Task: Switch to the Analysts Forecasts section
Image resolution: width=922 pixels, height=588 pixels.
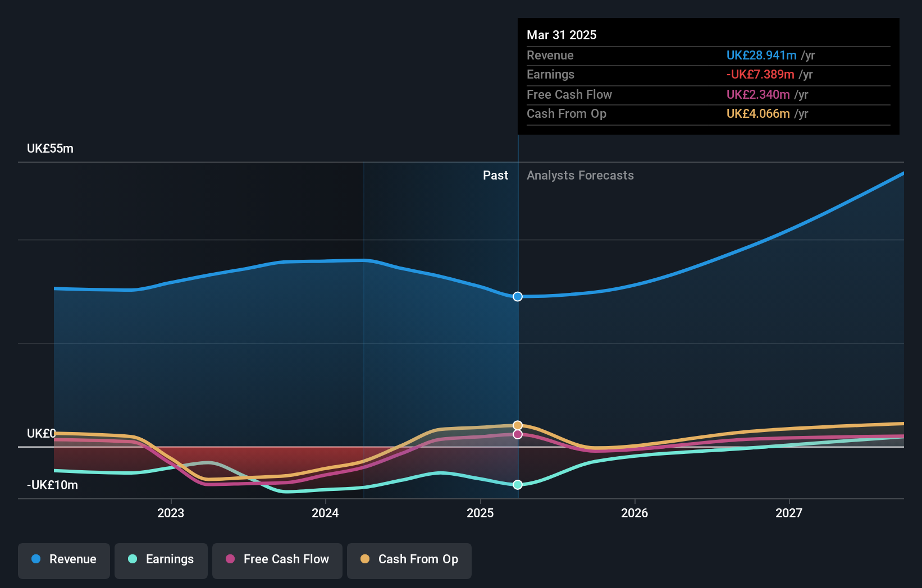Action: pyautogui.click(x=580, y=175)
